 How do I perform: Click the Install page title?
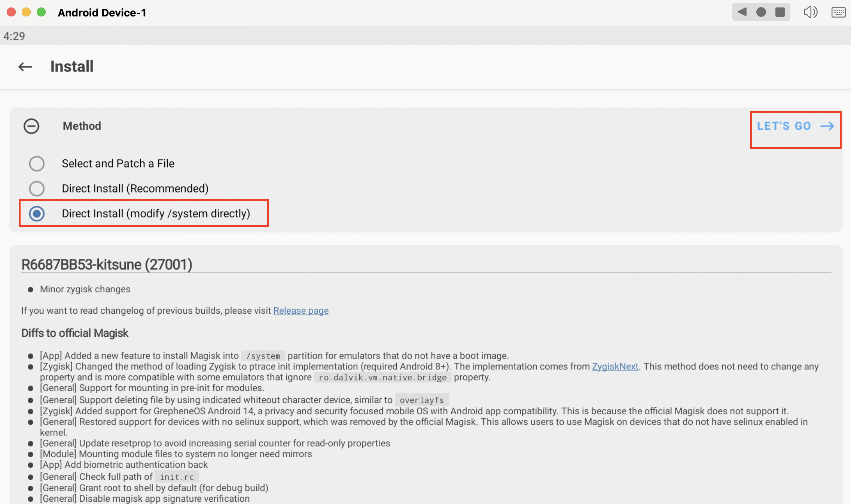[x=72, y=67]
